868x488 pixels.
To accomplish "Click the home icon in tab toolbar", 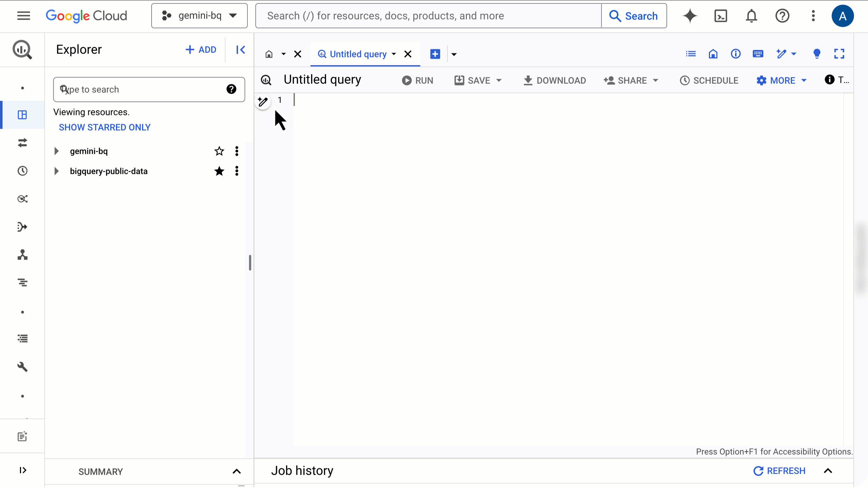I will coord(713,54).
